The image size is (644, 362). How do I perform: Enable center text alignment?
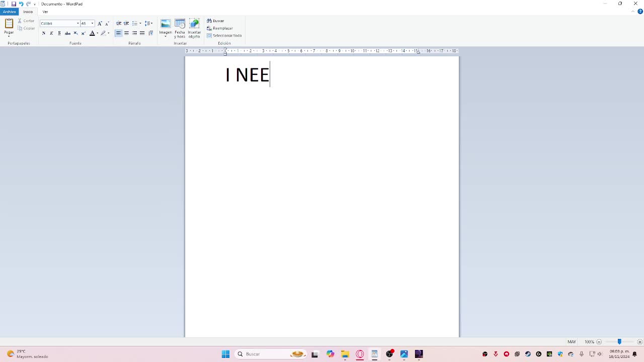pos(126,33)
